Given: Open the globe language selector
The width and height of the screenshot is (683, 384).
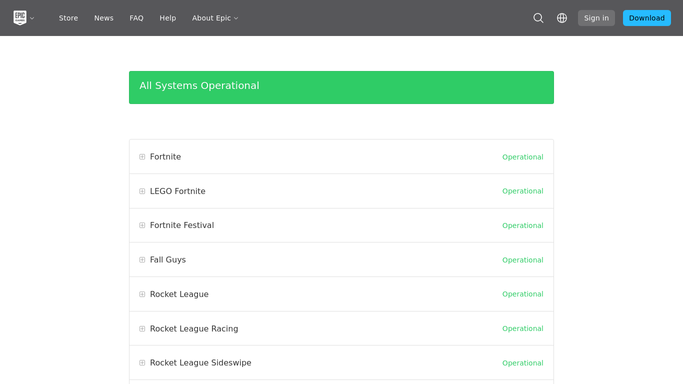Looking at the screenshot, I should pyautogui.click(x=562, y=18).
